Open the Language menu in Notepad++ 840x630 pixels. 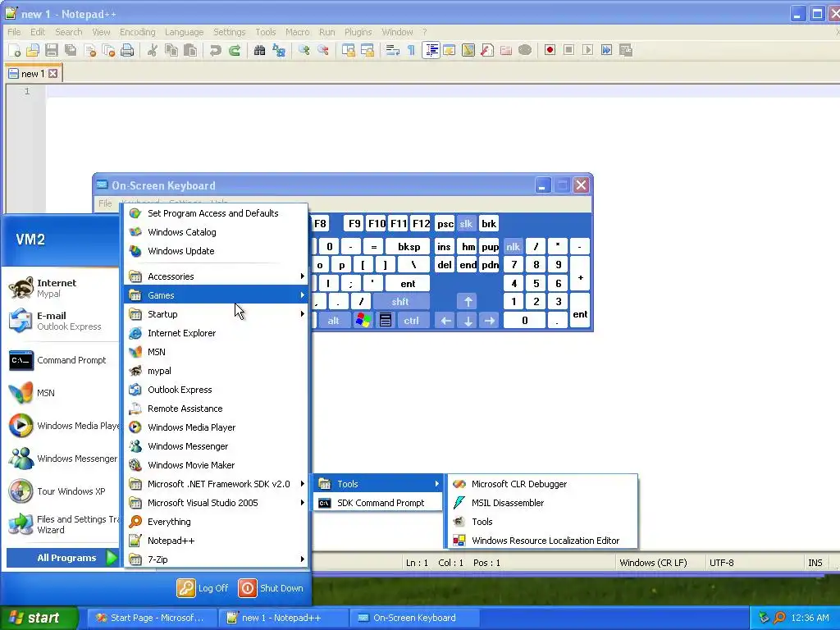click(x=185, y=32)
